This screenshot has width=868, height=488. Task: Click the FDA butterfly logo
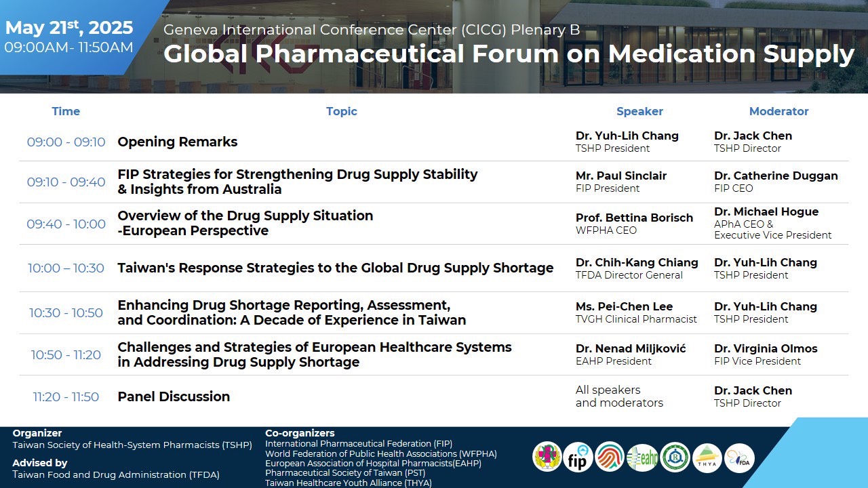point(739,457)
